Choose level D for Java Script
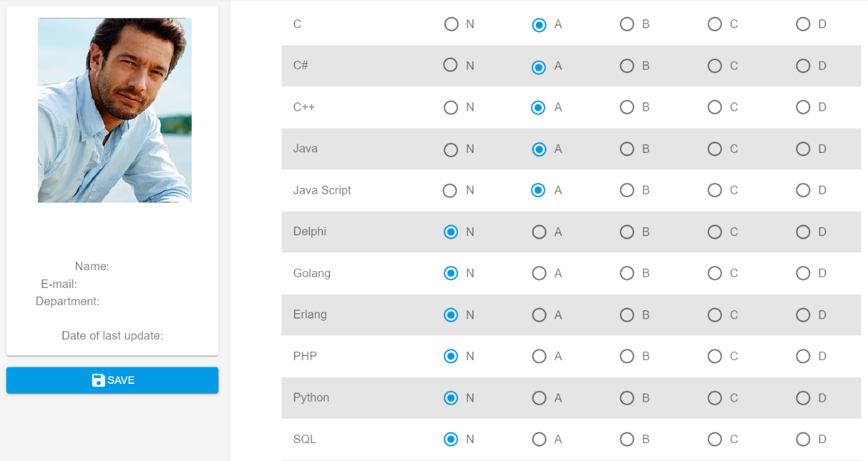 803,190
